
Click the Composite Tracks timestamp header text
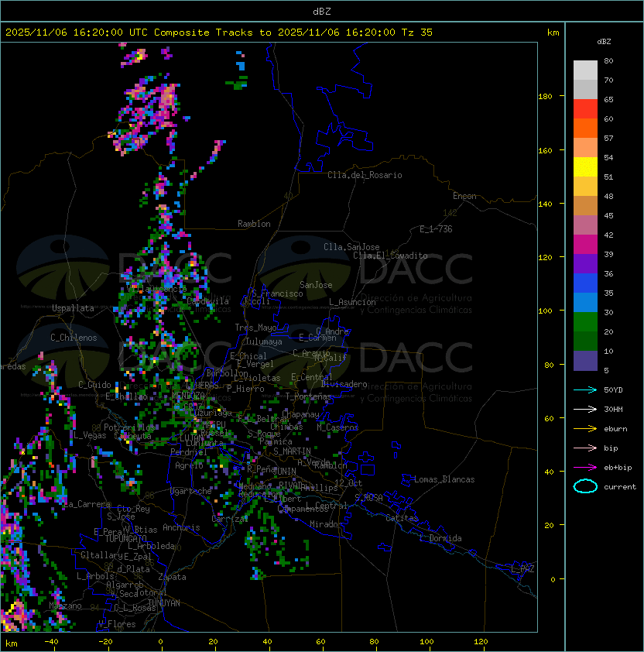[x=219, y=33]
